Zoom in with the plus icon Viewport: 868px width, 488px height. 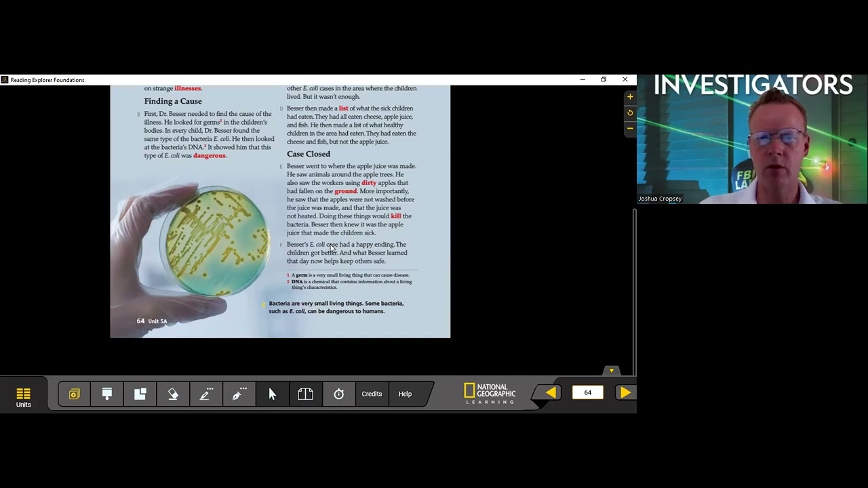point(630,97)
